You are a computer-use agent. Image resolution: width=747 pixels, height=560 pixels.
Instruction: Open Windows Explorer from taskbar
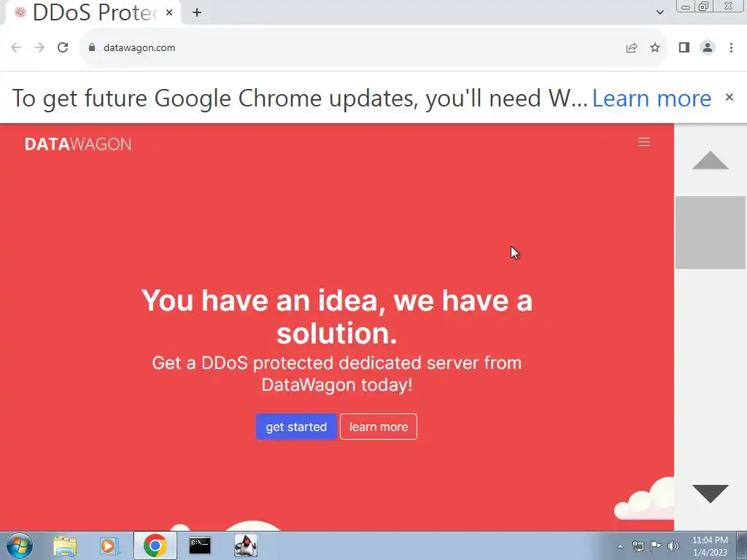[65, 545]
